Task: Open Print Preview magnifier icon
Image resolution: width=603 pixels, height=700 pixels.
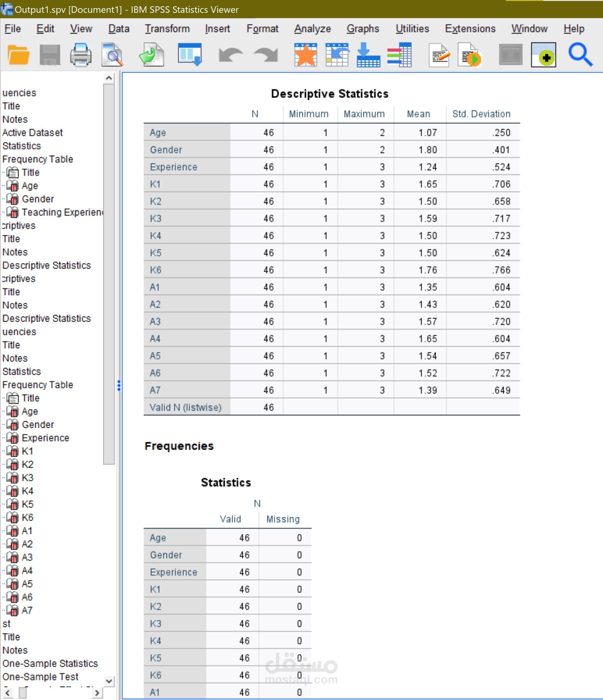Action: click(x=112, y=55)
